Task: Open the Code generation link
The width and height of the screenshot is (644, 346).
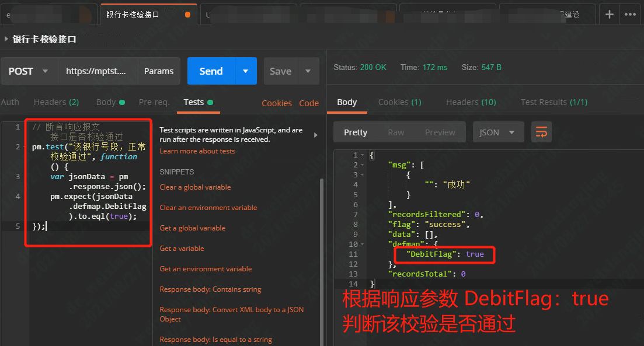Action: 309,103
